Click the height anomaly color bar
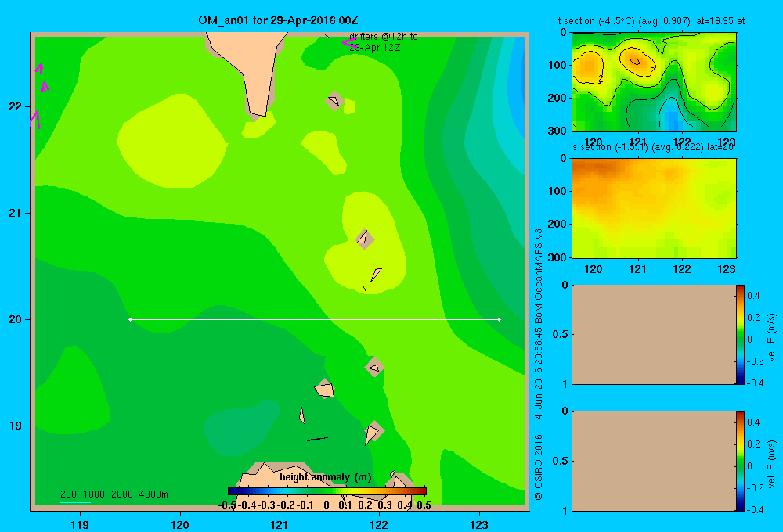This screenshot has height=532, width=783. [327, 491]
